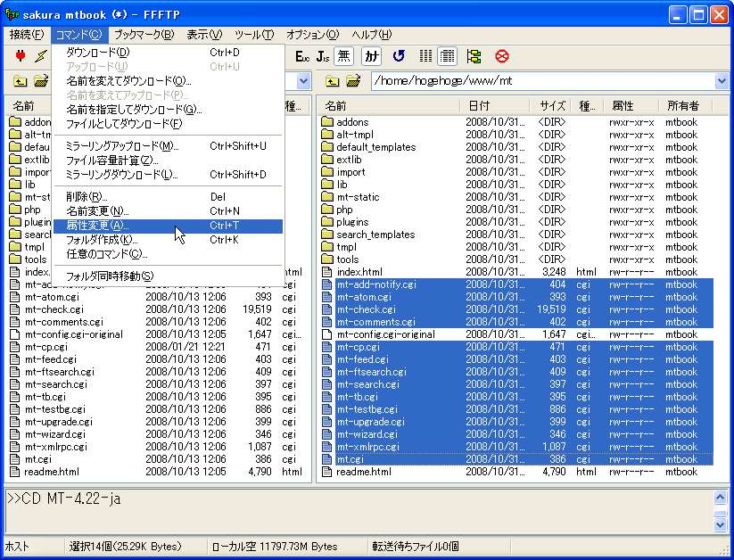734x560 pixels.
Task: Select remote folder default_templates
Action: point(375,147)
